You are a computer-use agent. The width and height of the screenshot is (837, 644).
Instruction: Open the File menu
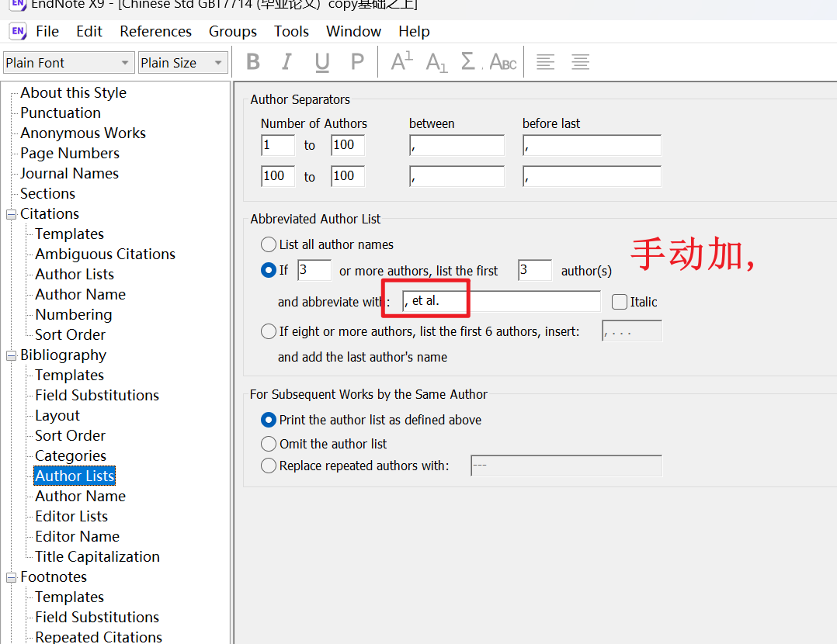point(47,32)
